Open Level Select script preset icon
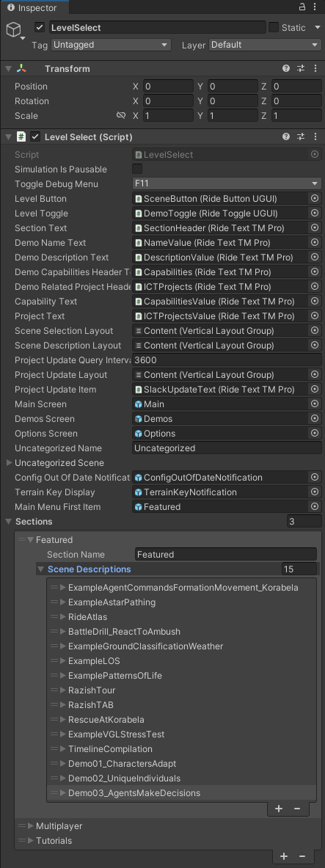The height and width of the screenshot is (868, 325). click(x=301, y=136)
